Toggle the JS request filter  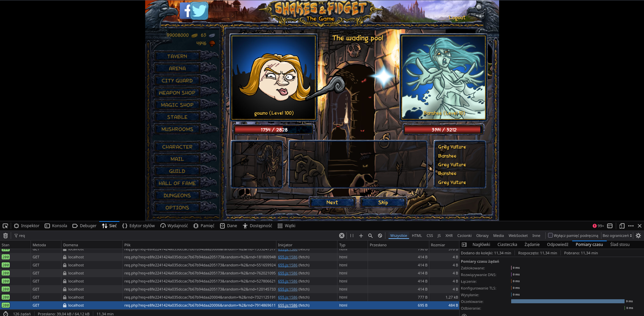tap(439, 236)
